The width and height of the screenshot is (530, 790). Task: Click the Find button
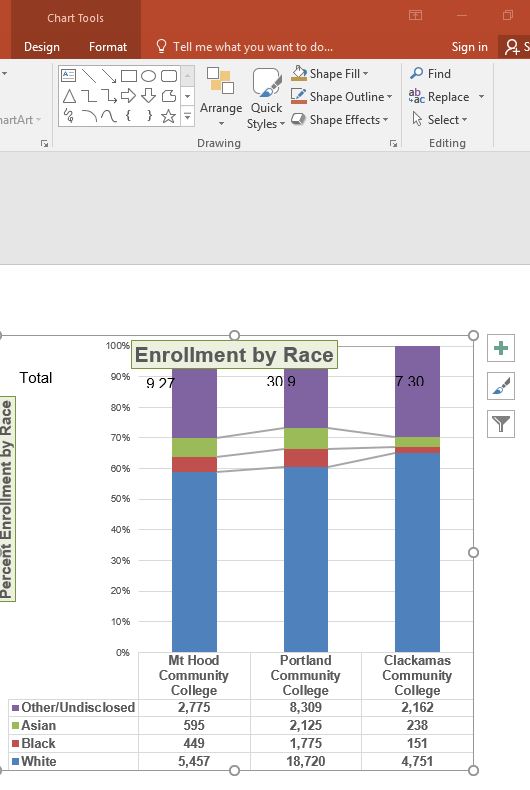(x=430, y=74)
